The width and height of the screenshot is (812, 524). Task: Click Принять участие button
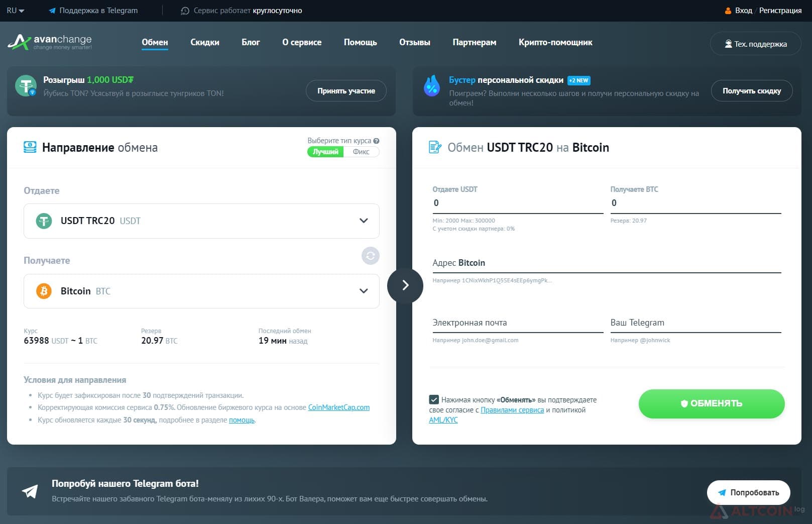point(346,91)
